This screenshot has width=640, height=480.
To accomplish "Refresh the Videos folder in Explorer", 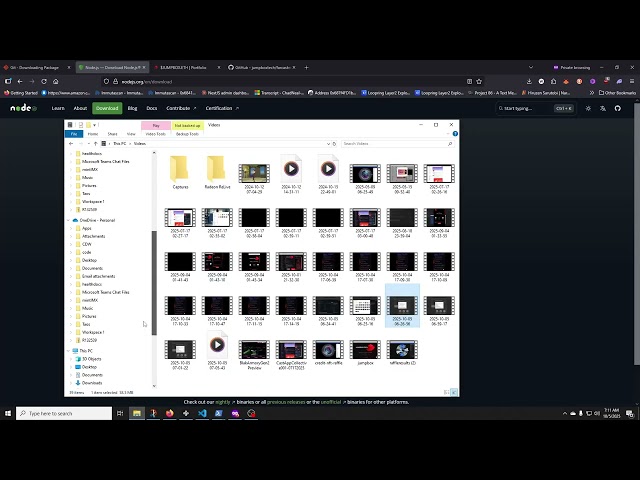I will (334, 144).
